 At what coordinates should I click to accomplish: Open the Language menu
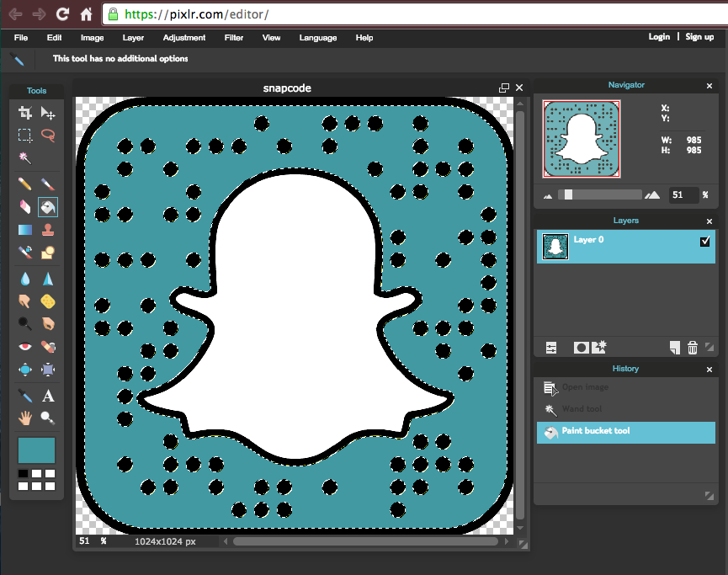pyautogui.click(x=317, y=38)
